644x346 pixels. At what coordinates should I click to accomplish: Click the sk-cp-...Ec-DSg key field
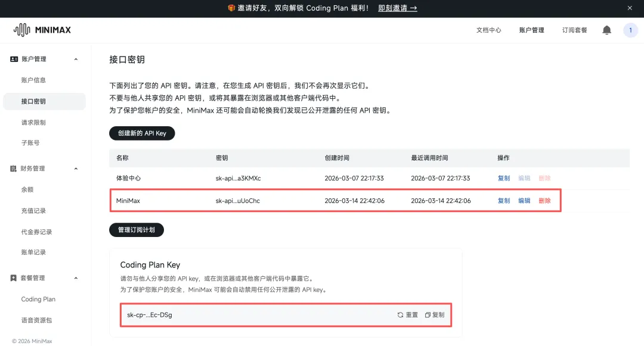pos(286,315)
